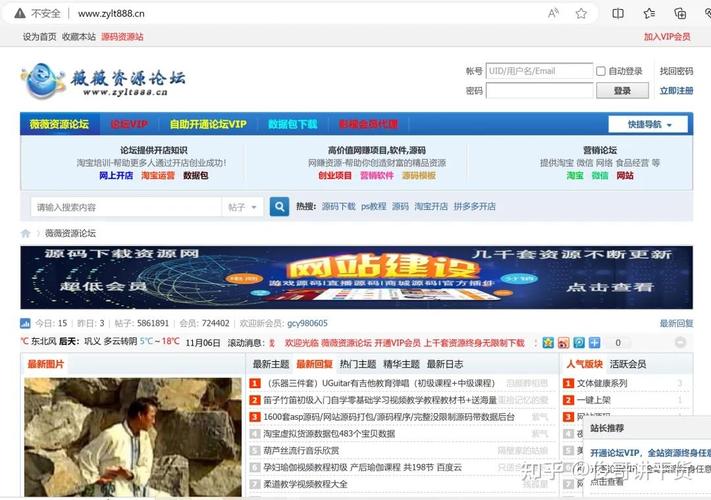Share via the Sina Weibo icon

[x=563, y=343]
